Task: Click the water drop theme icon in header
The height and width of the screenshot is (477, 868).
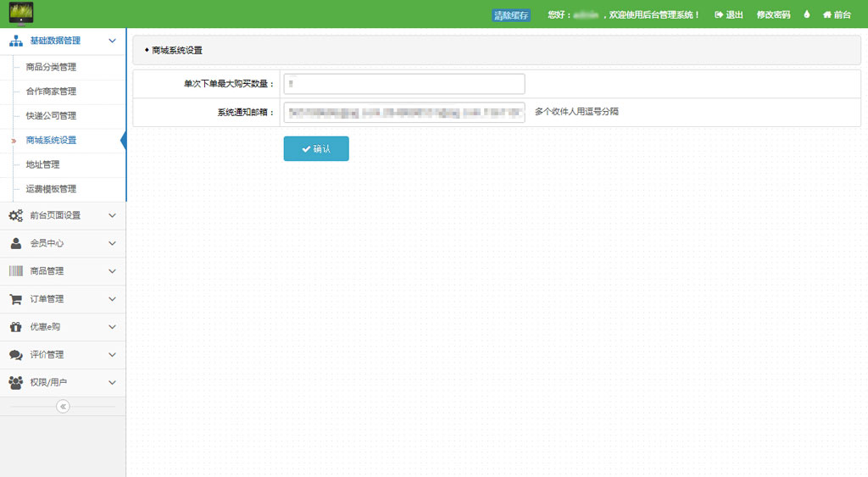Action: (x=807, y=14)
